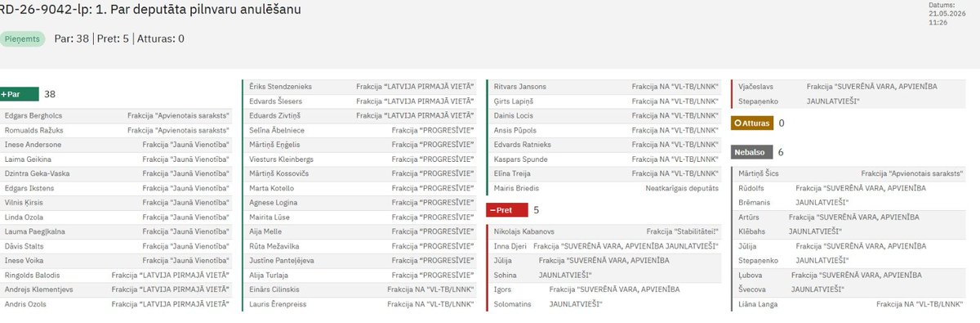This screenshot has width=980, height=323.
Task: Select the Edvards Ratnieks row
Action: point(604,145)
